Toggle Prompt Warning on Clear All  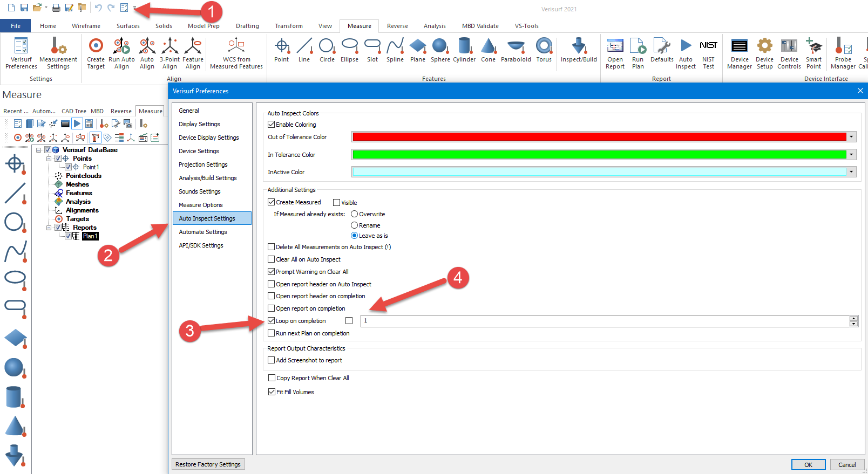[x=272, y=272]
